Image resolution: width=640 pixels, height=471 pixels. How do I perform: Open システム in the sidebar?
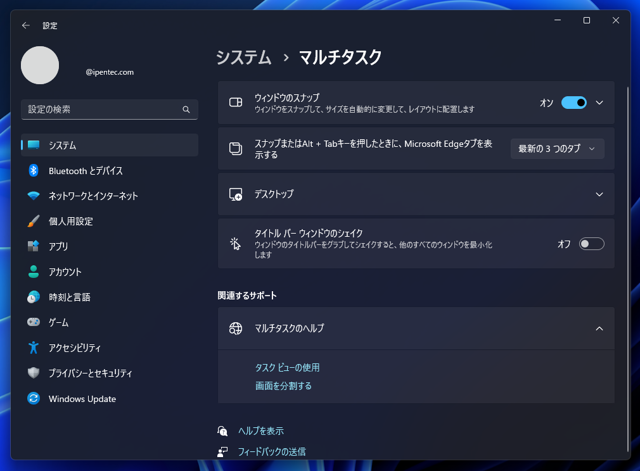(x=109, y=145)
